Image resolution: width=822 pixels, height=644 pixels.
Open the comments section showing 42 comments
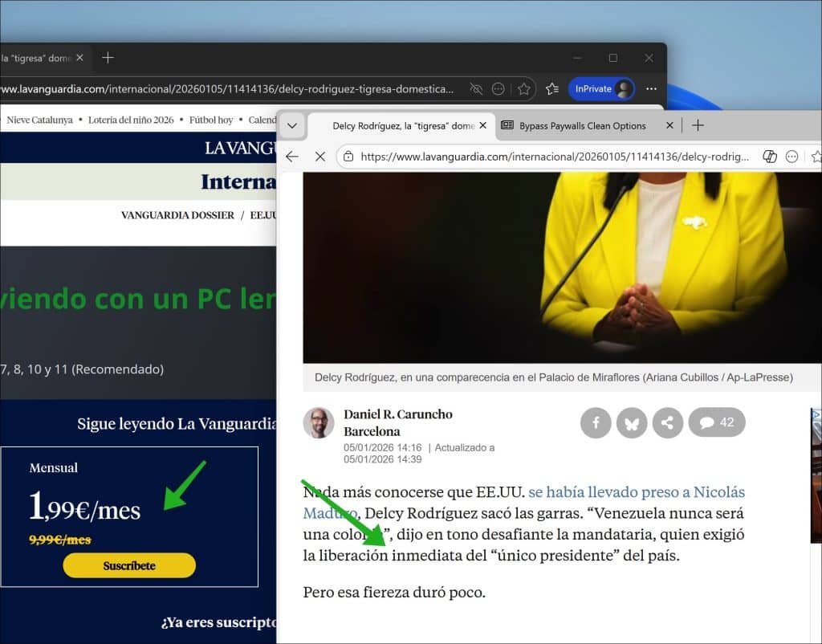point(715,422)
